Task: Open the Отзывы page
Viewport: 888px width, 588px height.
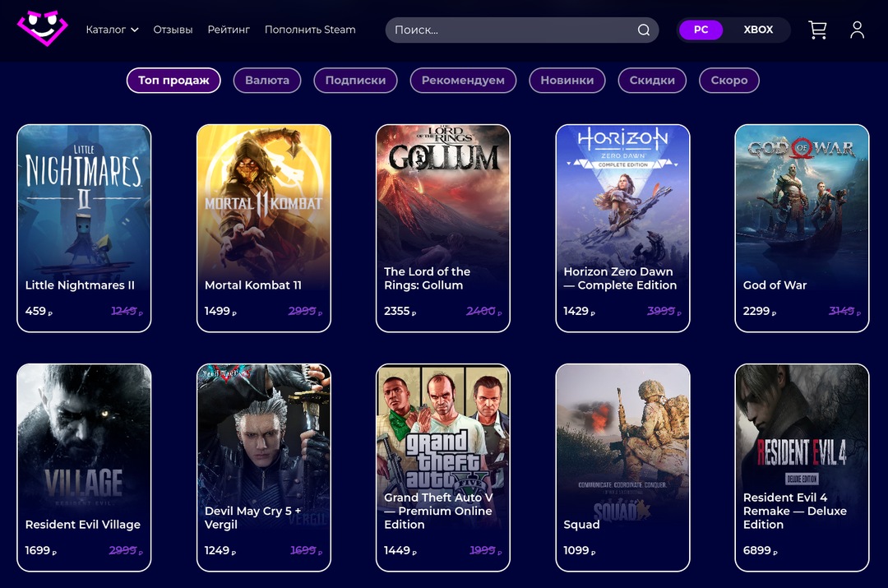Action: (173, 30)
